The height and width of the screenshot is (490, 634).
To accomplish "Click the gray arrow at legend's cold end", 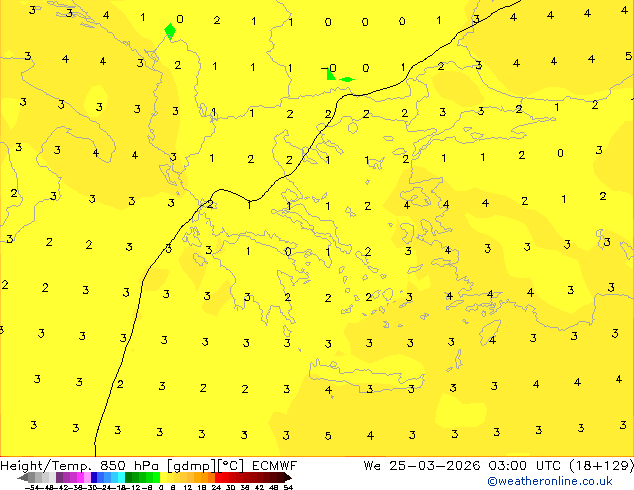I will [23, 478].
